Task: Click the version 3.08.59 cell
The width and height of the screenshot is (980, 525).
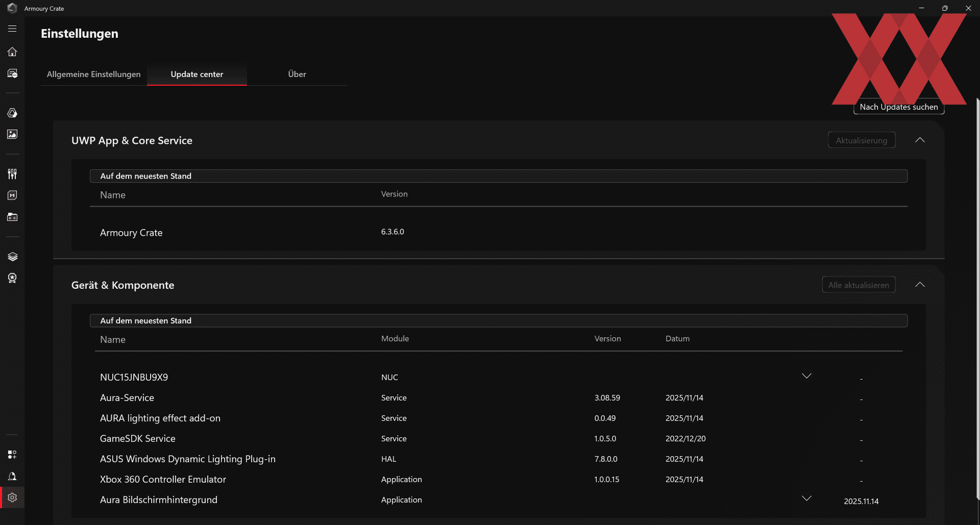Action: (607, 397)
